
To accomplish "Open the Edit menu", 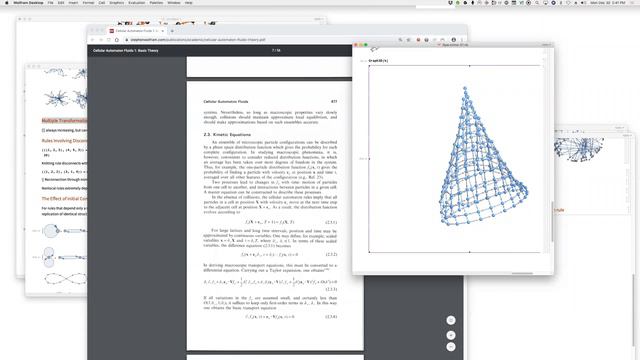I will pyautogui.click(x=61, y=2).
